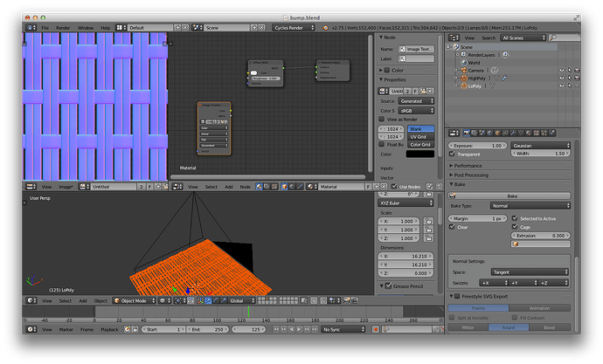Click the cage object picker icon field
603x364 pixels.
coord(540,244)
